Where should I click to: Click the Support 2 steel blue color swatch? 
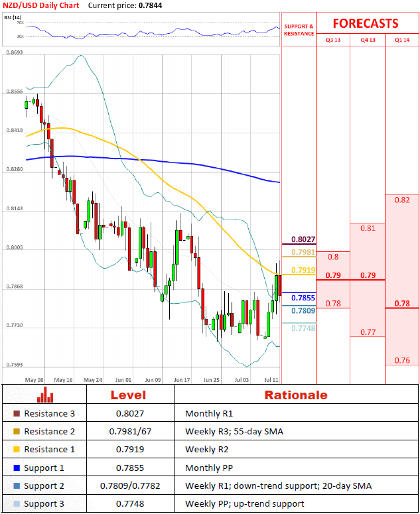point(17,485)
